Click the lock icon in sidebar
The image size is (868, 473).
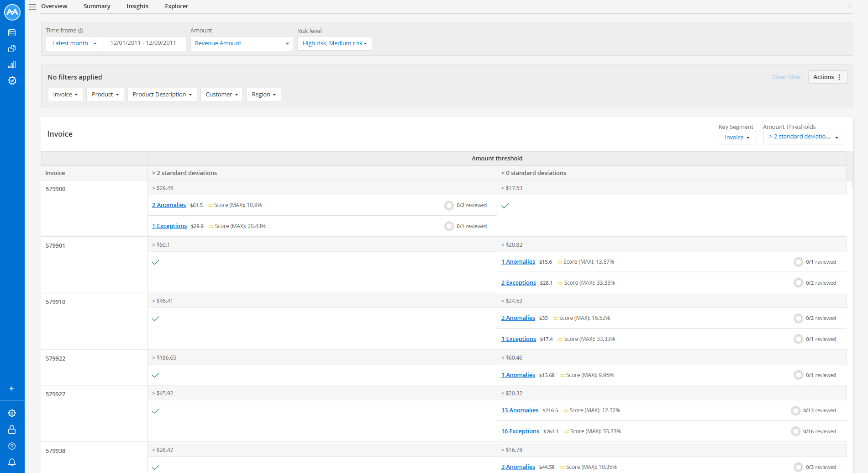tap(12, 430)
